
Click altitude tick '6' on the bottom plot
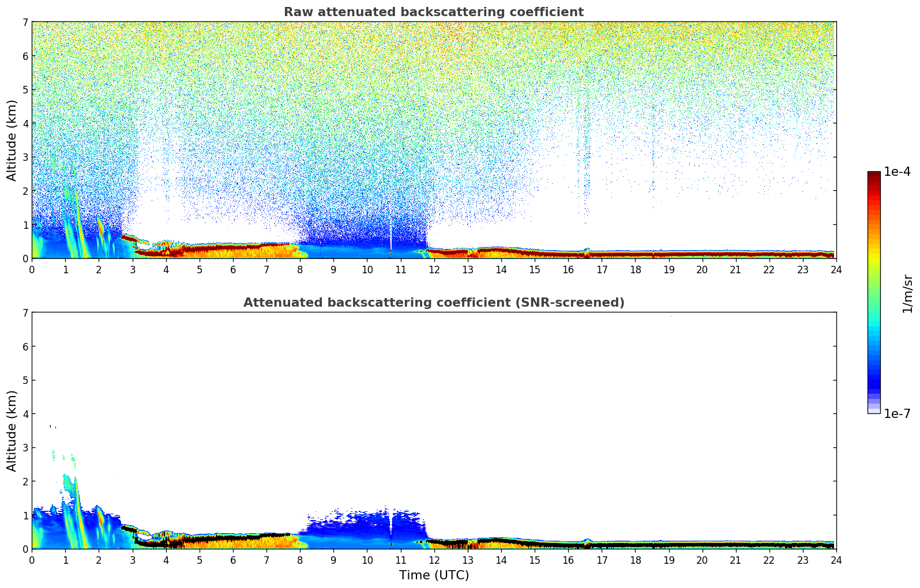[x=25, y=346]
